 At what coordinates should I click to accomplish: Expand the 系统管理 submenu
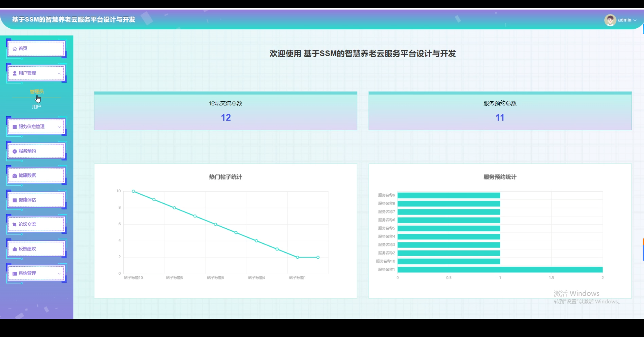[59, 273]
